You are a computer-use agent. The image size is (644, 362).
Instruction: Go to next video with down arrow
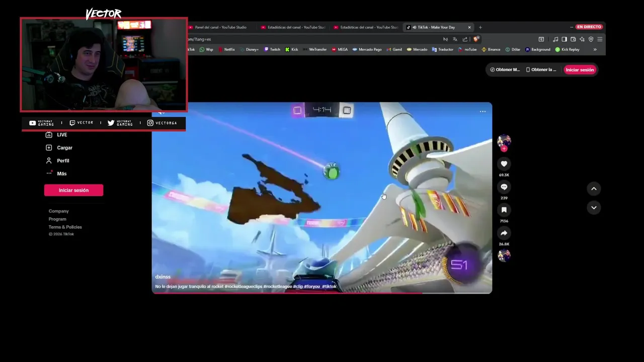pyautogui.click(x=594, y=208)
